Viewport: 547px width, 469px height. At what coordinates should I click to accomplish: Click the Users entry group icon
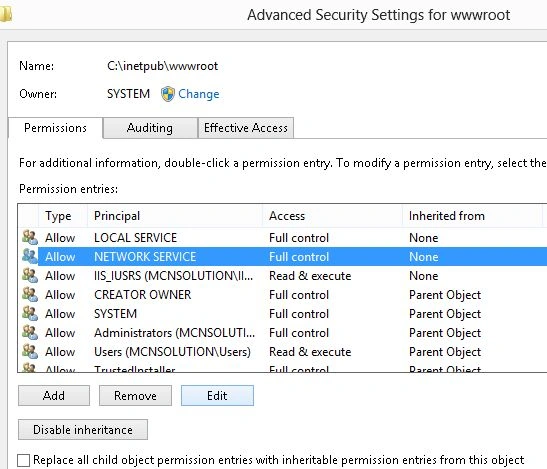click(x=30, y=351)
